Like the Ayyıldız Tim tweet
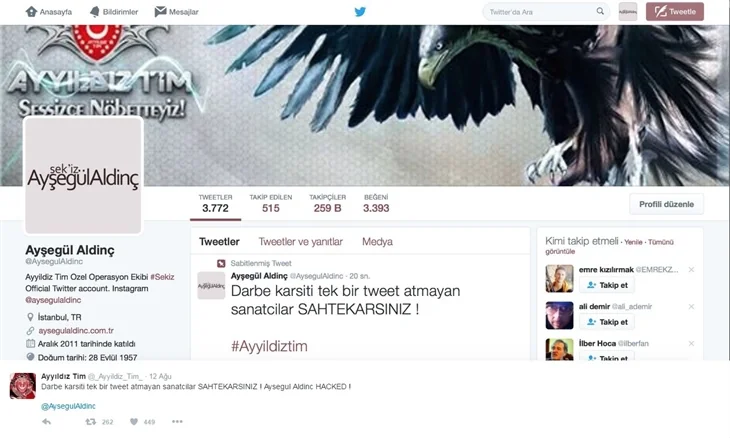Screen dimensions: 730x438 point(134,422)
